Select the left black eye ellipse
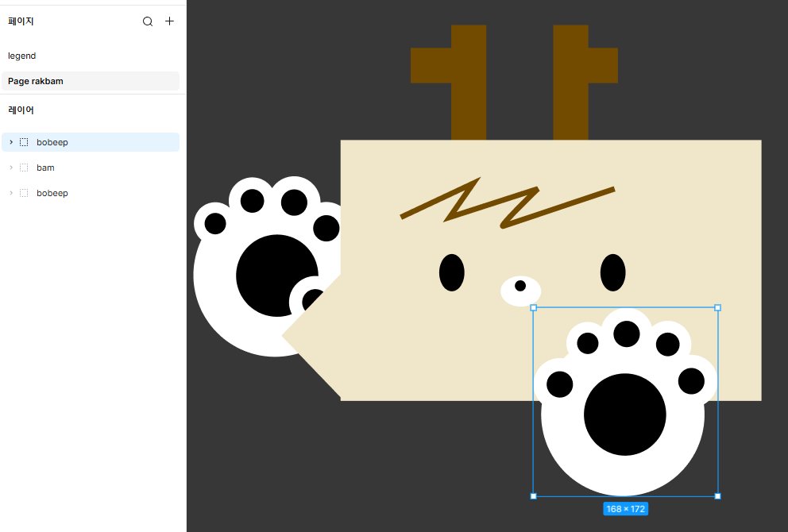788x532 pixels. point(452,273)
